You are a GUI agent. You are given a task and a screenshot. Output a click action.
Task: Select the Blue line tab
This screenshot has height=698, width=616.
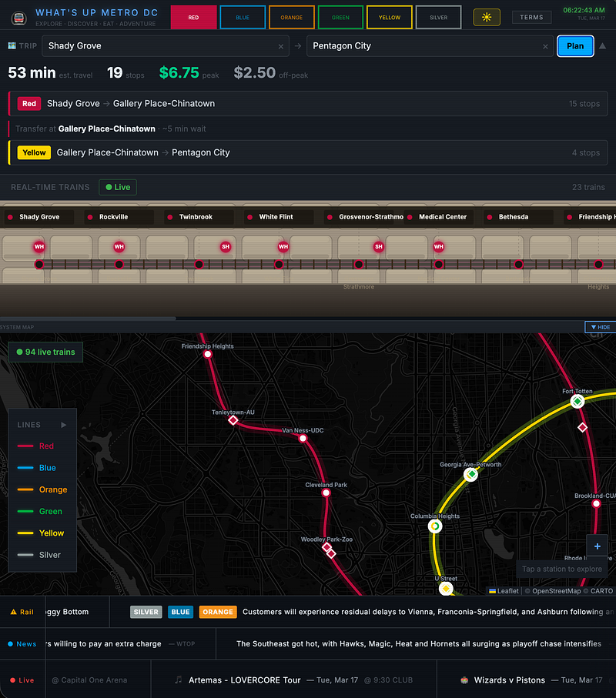[x=243, y=18]
